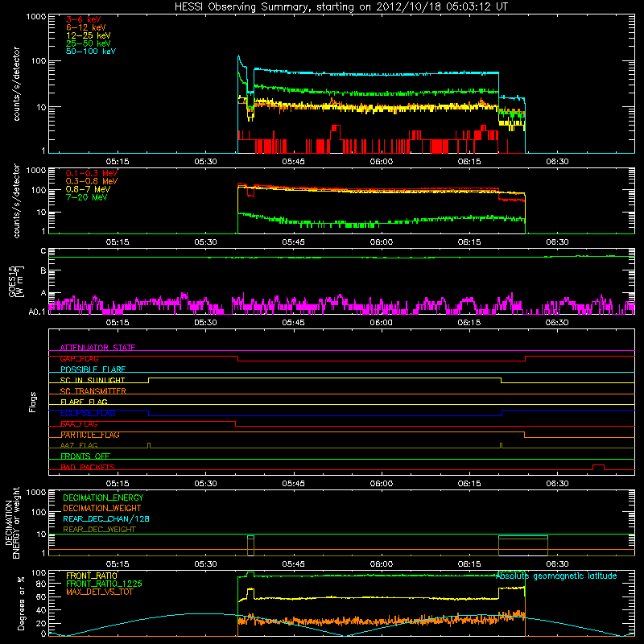Click the FRONT_RATIO legend entry
The height and width of the screenshot is (644, 644).
point(92,576)
